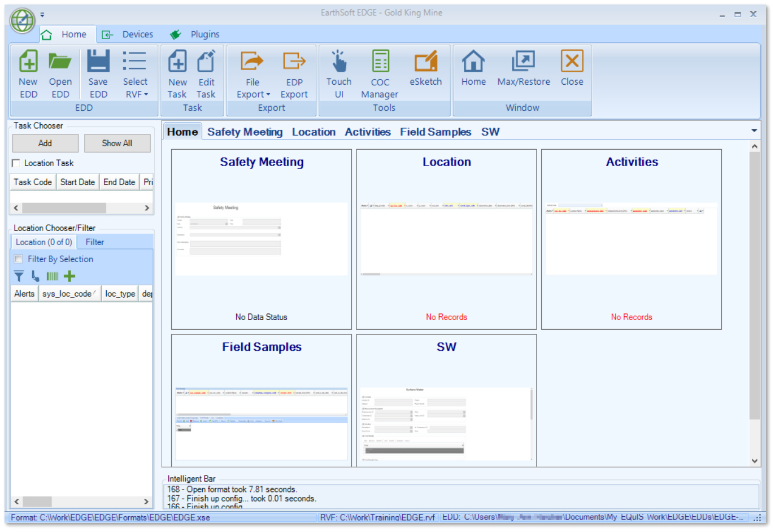Click the New EDD icon
775x532 pixels.
pyautogui.click(x=28, y=61)
